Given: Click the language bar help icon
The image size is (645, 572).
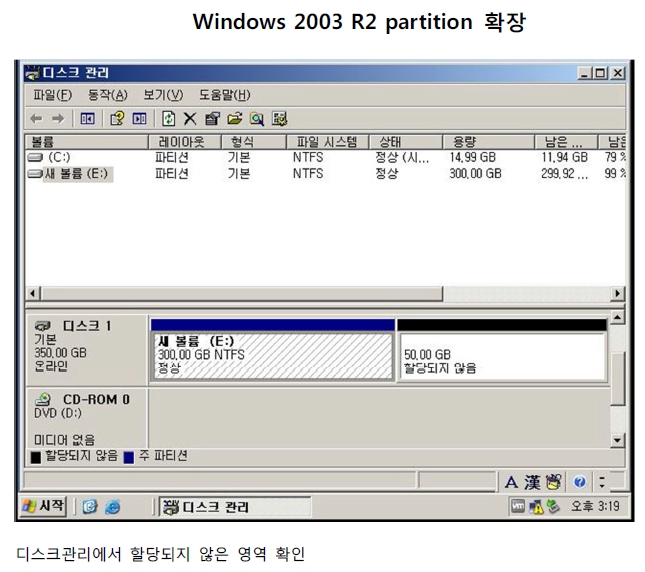Looking at the screenshot, I should (580, 482).
